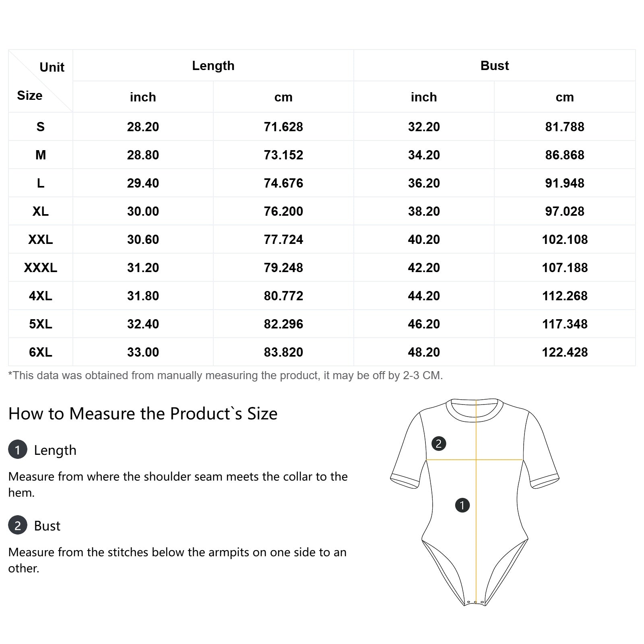
Task: Select the Bust column header
Action: [494, 66]
